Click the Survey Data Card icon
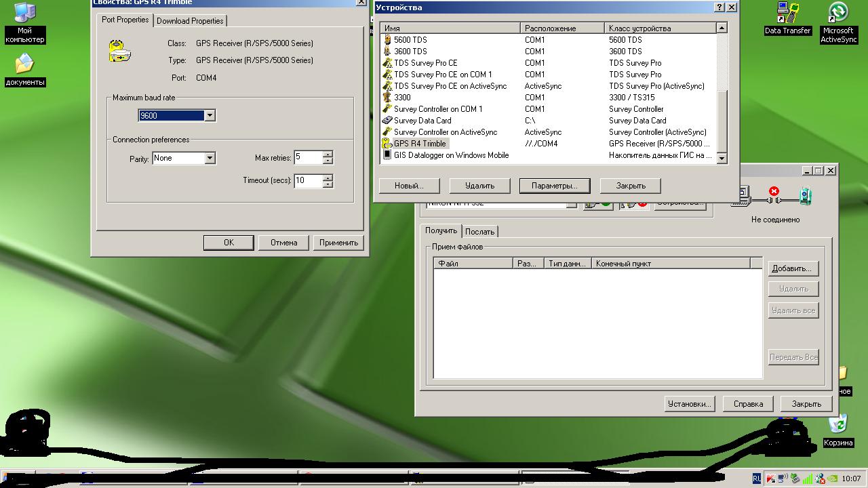 (387, 120)
